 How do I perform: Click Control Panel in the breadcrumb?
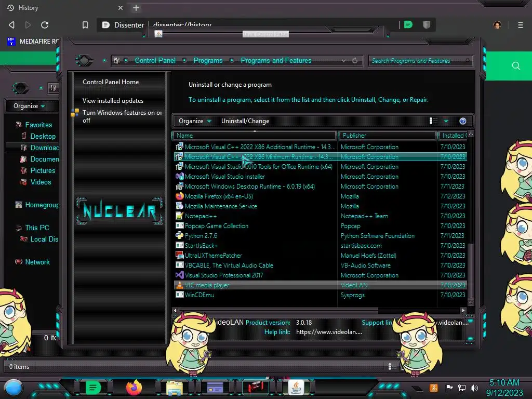(155, 60)
